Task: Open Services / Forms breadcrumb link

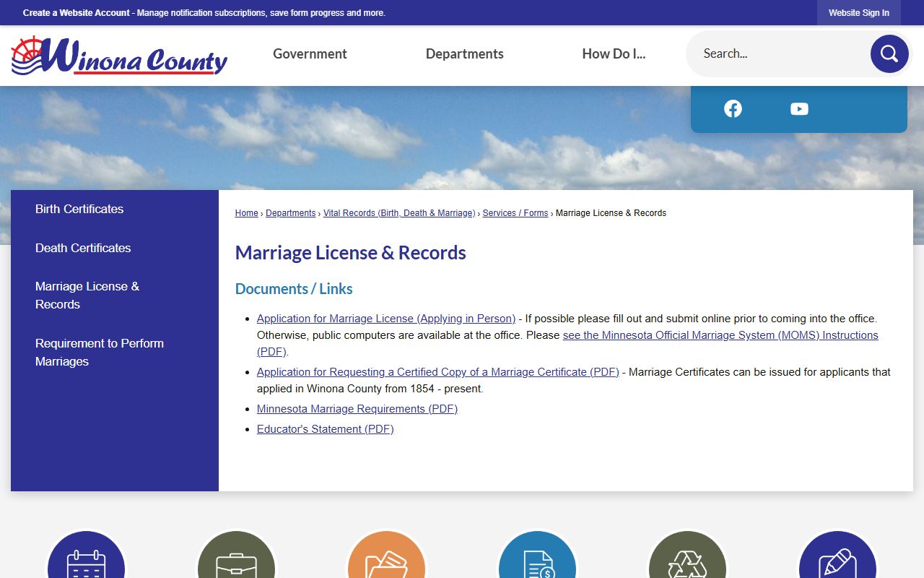Action: tap(515, 213)
